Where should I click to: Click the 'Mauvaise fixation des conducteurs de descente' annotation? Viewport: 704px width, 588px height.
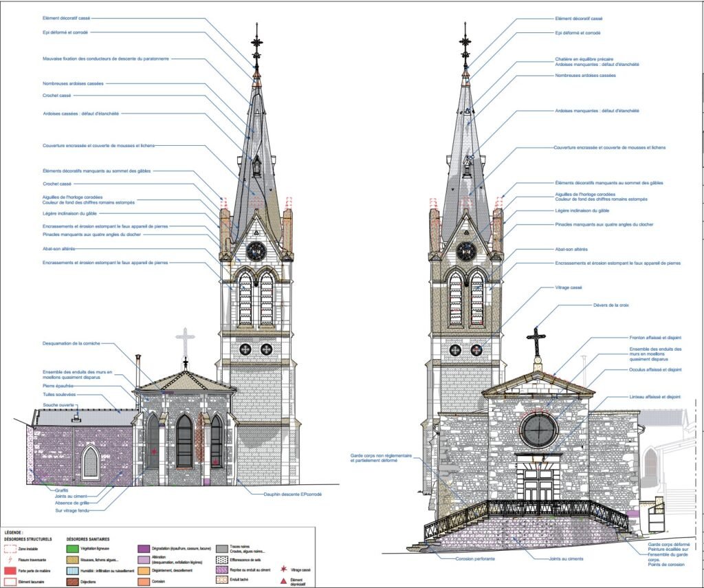tap(105, 59)
